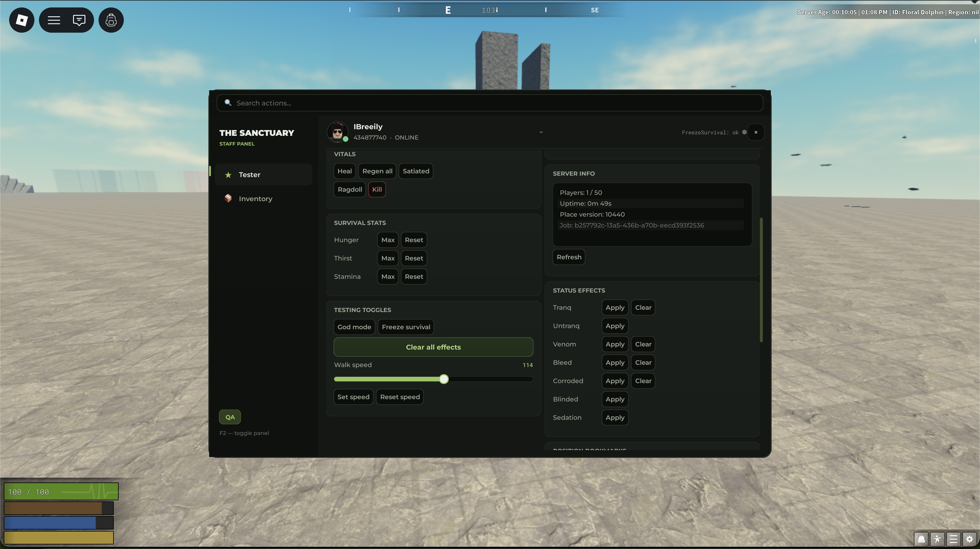Apply the Corroded status effect
The image size is (980, 549).
click(x=615, y=381)
